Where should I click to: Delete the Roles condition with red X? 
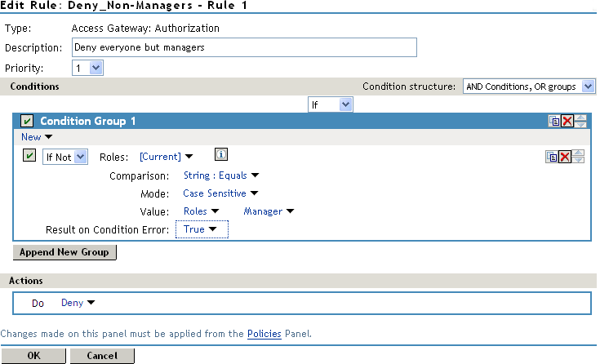coord(564,157)
